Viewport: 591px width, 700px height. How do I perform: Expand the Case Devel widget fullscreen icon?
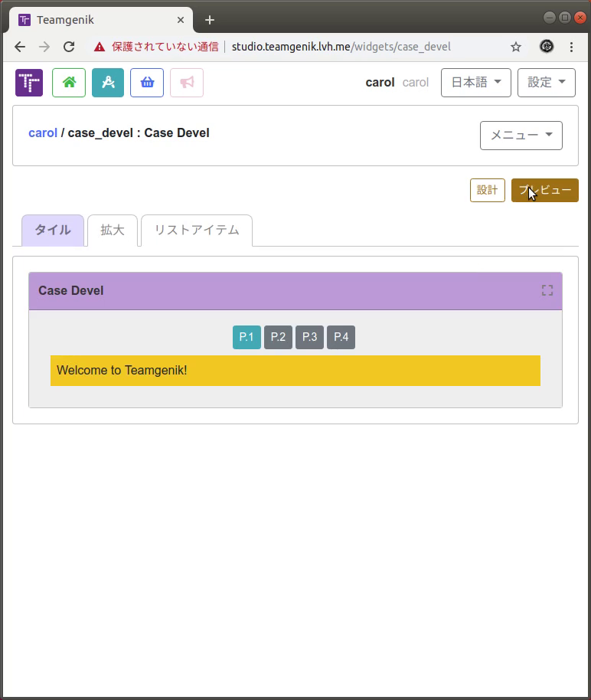pos(547,290)
